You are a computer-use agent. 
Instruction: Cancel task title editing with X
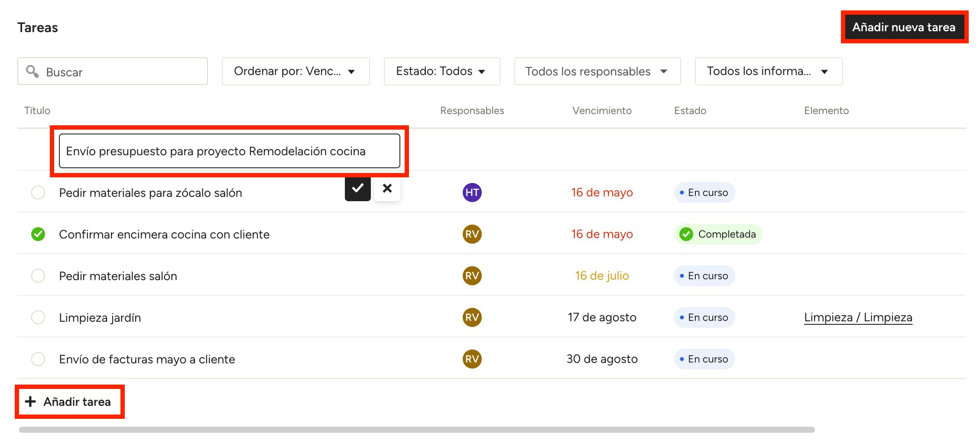pyautogui.click(x=387, y=189)
